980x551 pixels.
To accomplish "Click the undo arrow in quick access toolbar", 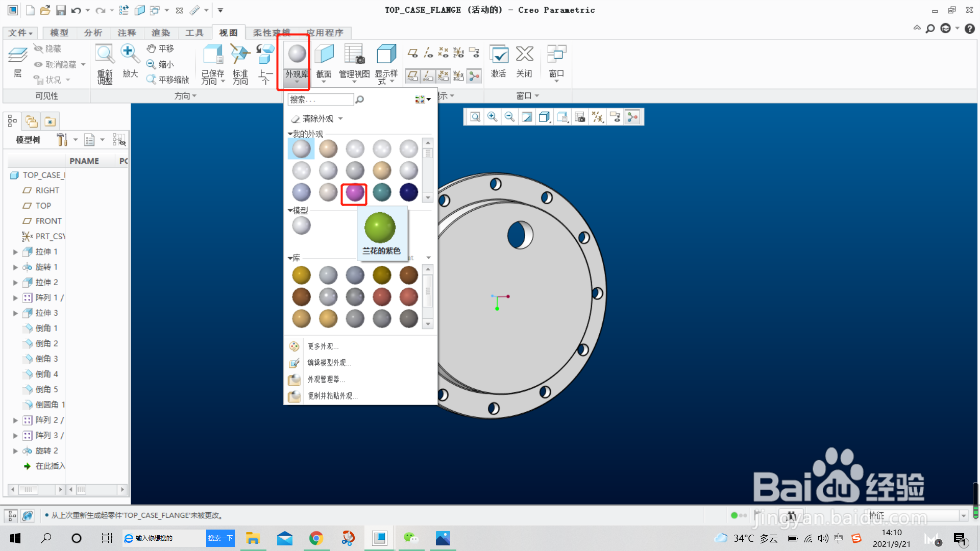I will [77, 10].
